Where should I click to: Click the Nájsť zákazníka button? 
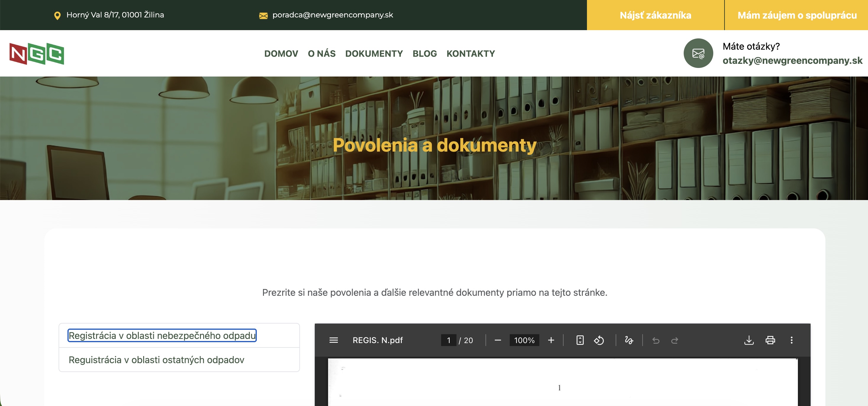(655, 15)
